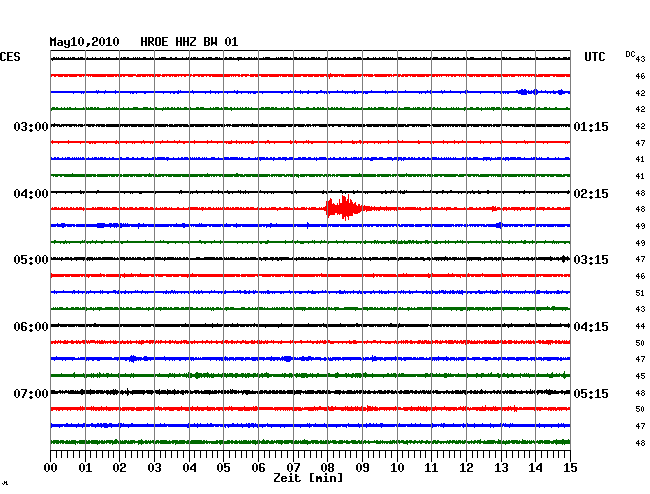Screen dimensions: 650x494
Task: Click the 02 minute axis tick label
Action: [119, 467]
